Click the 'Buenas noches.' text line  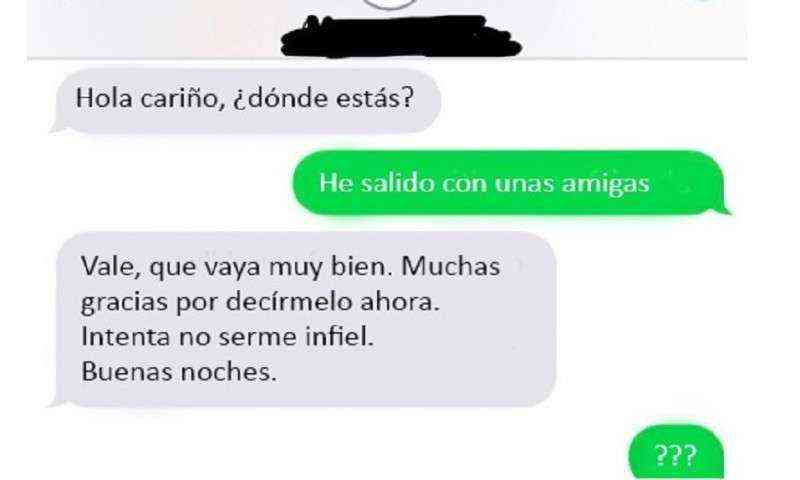pyautogui.click(x=179, y=372)
